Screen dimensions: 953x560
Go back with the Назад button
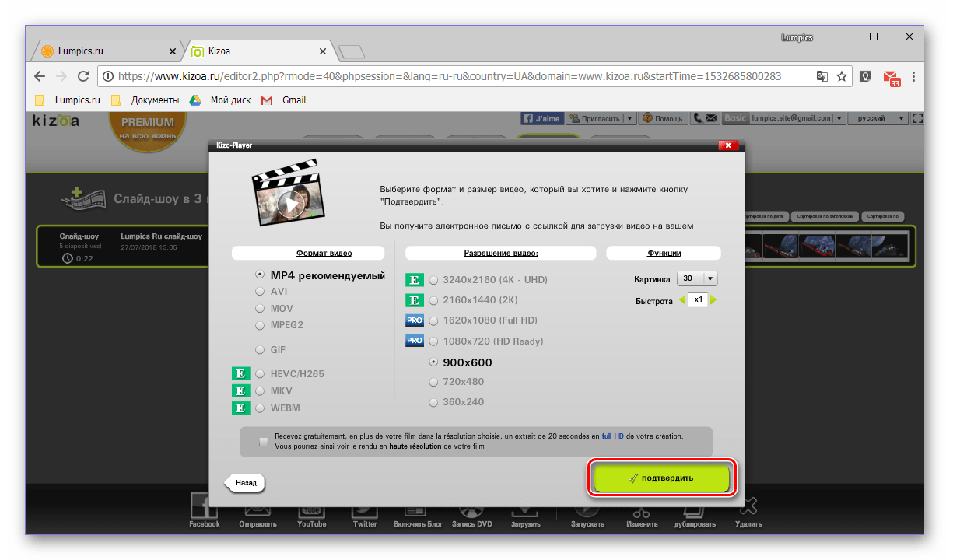click(x=245, y=483)
